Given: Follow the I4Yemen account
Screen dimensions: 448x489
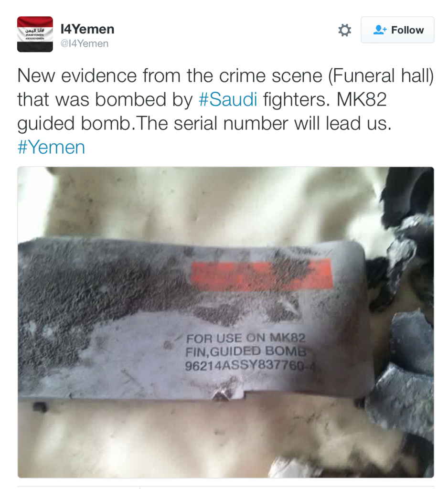Looking at the screenshot, I should [x=397, y=30].
